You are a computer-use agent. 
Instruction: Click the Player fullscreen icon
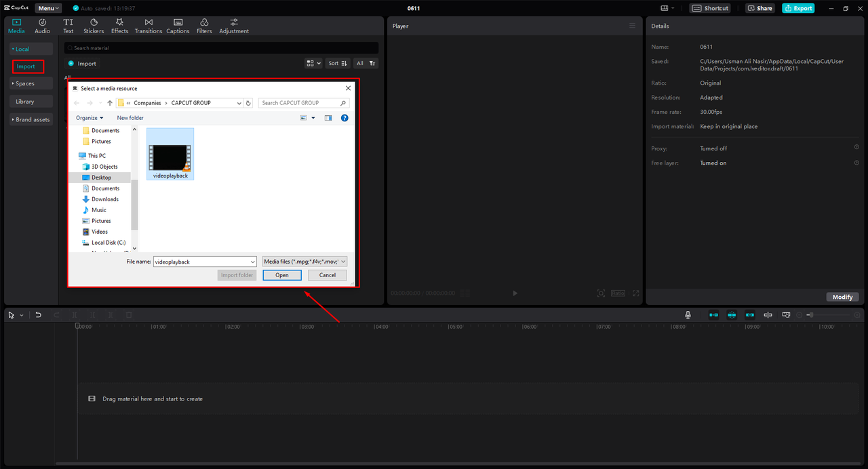pos(635,293)
